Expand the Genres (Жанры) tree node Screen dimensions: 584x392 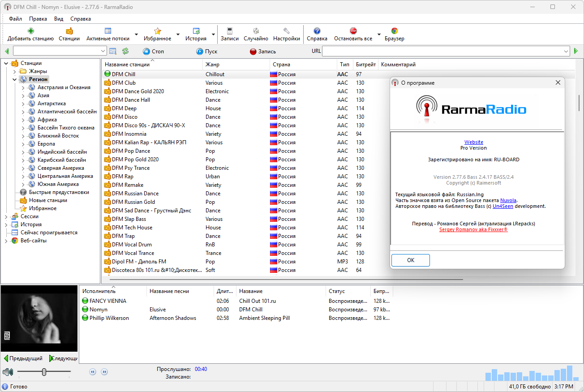pyautogui.click(x=14, y=71)
